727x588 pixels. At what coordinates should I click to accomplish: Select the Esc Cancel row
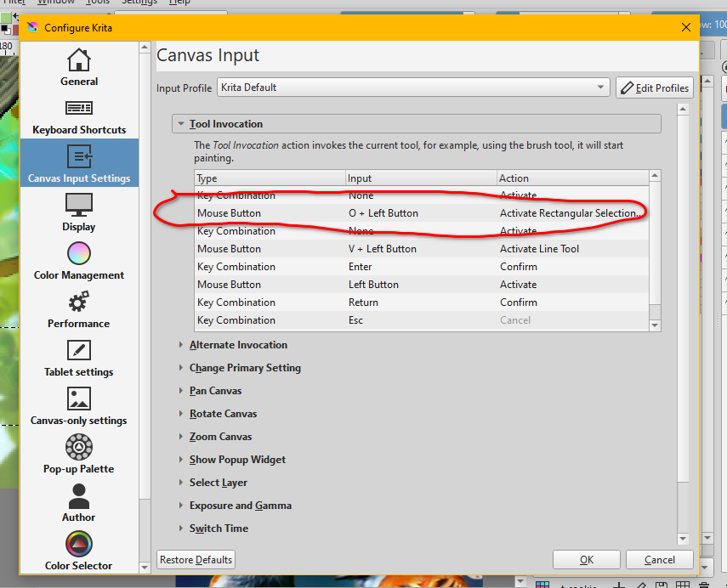pyautogui.click(x=422, y=320)
